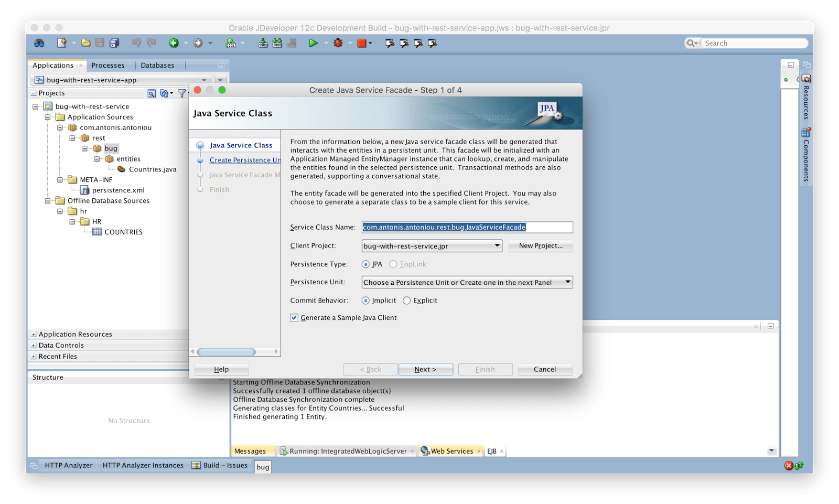
Task: Expand the Application Resources section
Action: (34, 335)
